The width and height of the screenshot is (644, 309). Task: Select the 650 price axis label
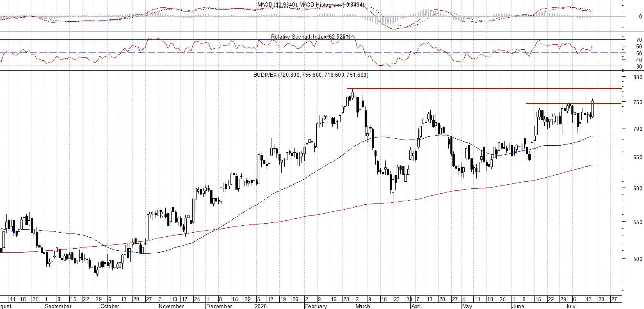tap(637, 157)
